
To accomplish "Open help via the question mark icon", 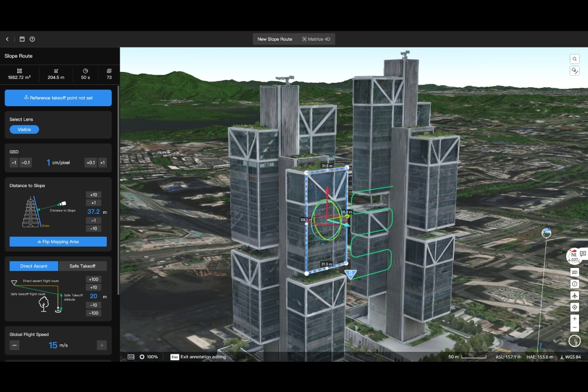I will tap(32, 39).
